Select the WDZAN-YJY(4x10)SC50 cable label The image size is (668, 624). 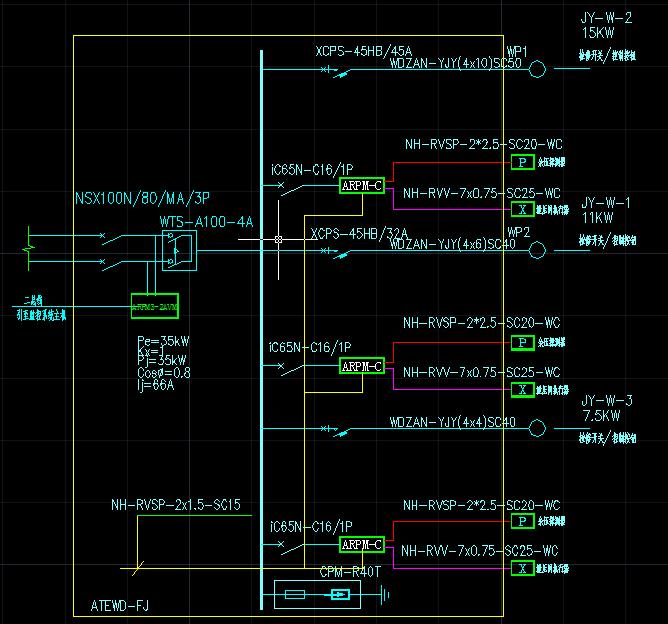tap(455, 63)
